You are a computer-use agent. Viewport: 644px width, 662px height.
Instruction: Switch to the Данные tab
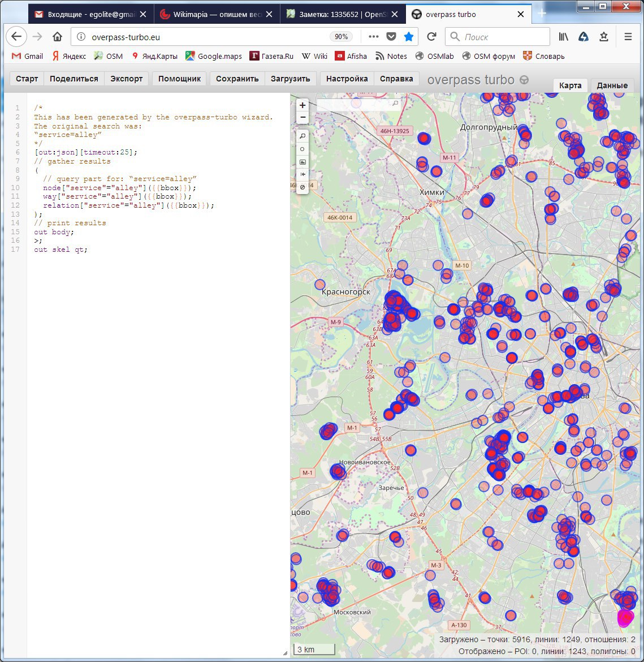tap(612, 85)
